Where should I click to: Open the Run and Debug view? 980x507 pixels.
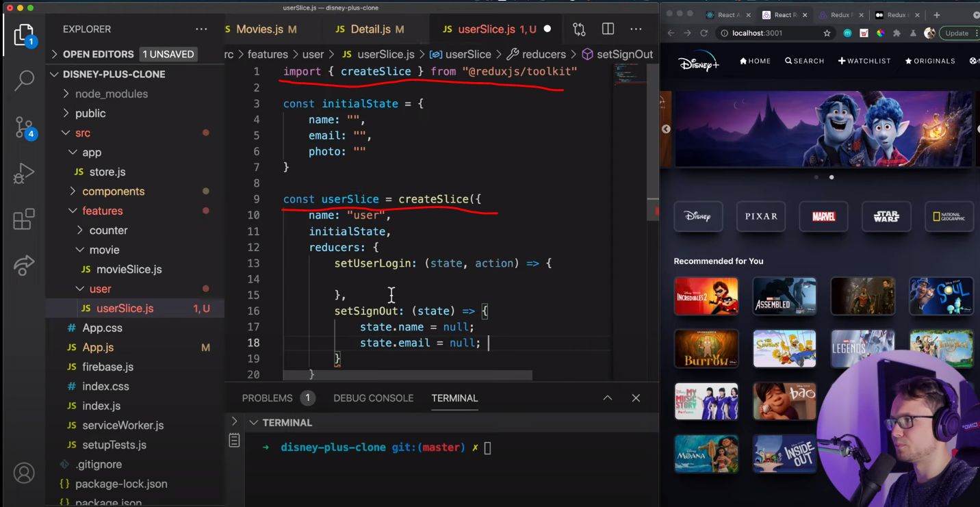[24, 173]
